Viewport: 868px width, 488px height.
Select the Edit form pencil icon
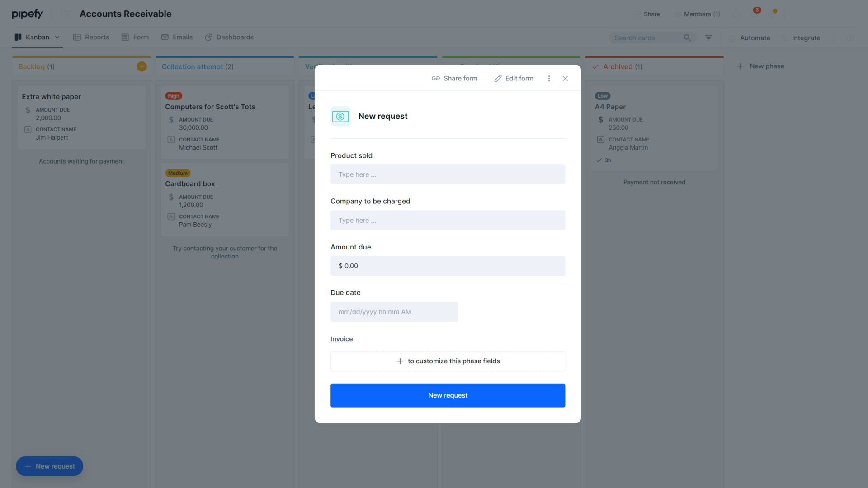pos(497,78)
